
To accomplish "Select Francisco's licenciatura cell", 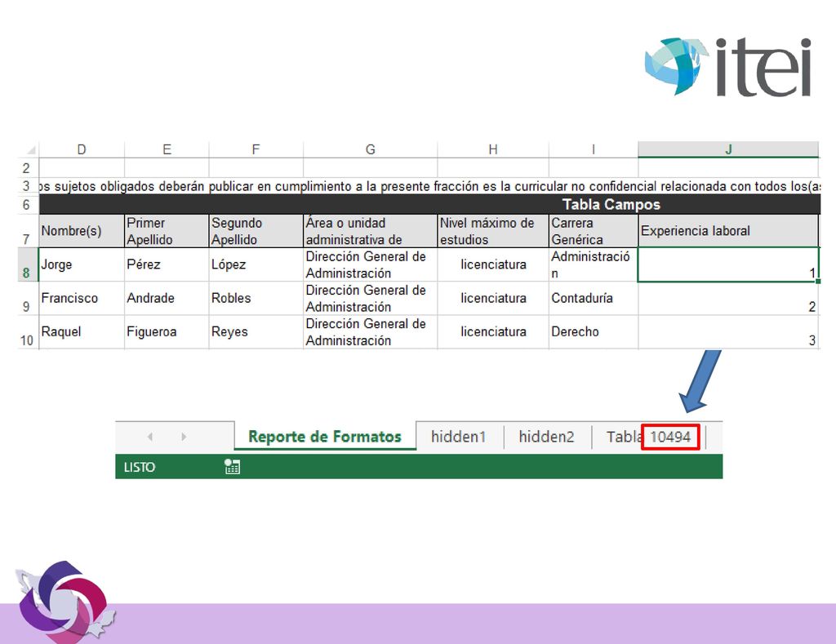I will pos(493,298).
